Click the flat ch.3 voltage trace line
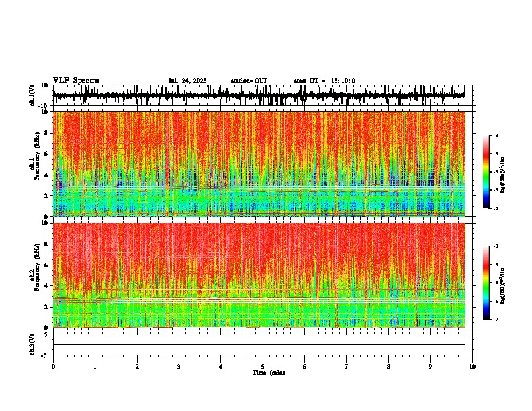This screenshot has width=532, height=411. pos(259,345)
